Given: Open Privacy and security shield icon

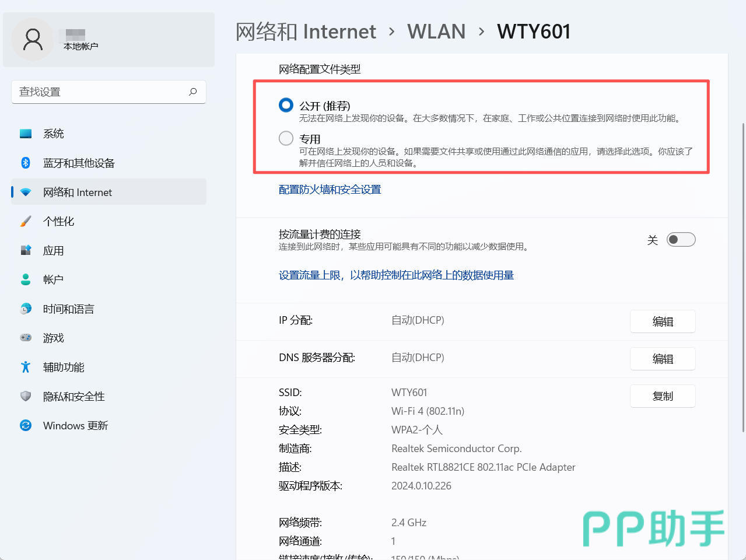Looking at the screenshot, I should [x=26, y=396].
